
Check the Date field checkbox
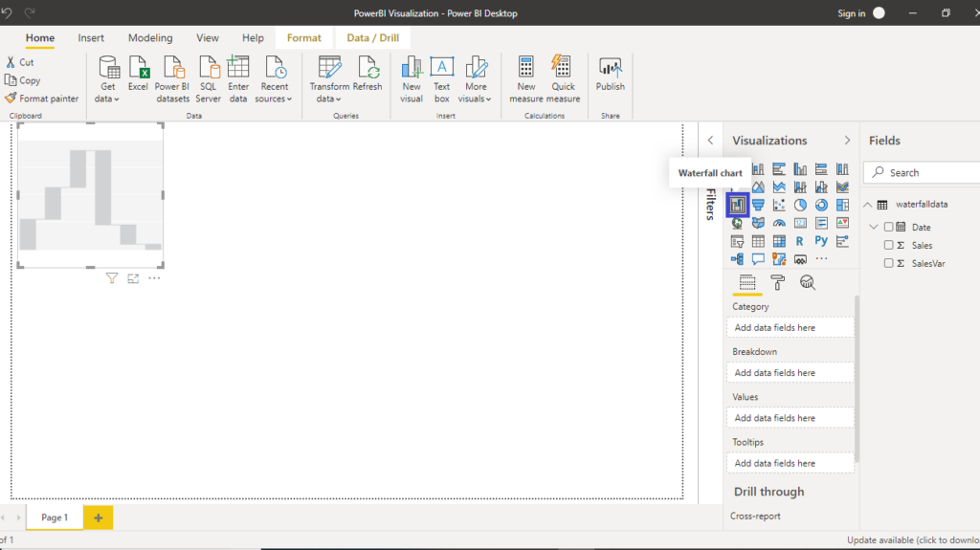click(x=889, y=228)
